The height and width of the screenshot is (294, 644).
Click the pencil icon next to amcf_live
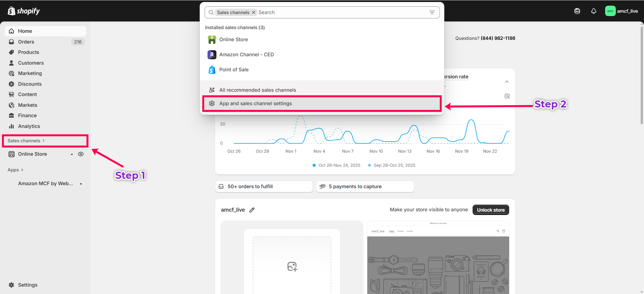pyautogui.click(x=252, y=210)
